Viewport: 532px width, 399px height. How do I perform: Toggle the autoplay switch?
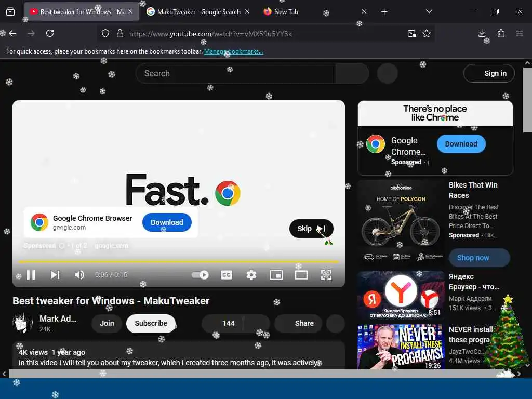[200, 275]
